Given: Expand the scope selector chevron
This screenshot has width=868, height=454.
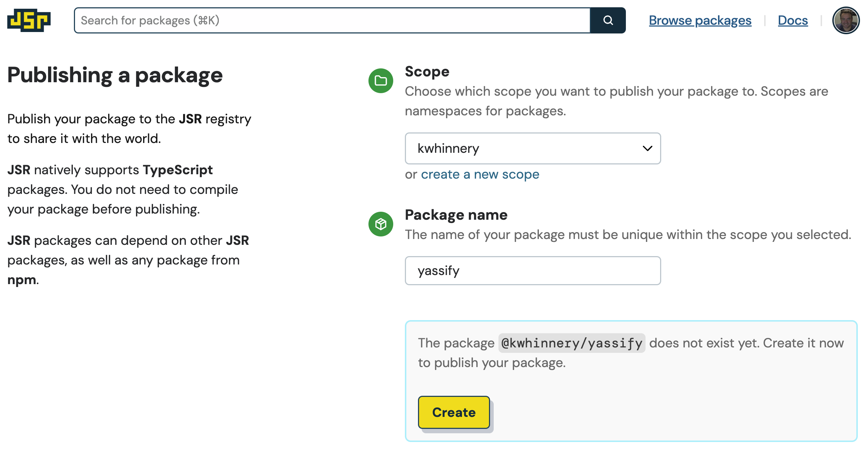Looking at the screenshot, I should 647,148.
